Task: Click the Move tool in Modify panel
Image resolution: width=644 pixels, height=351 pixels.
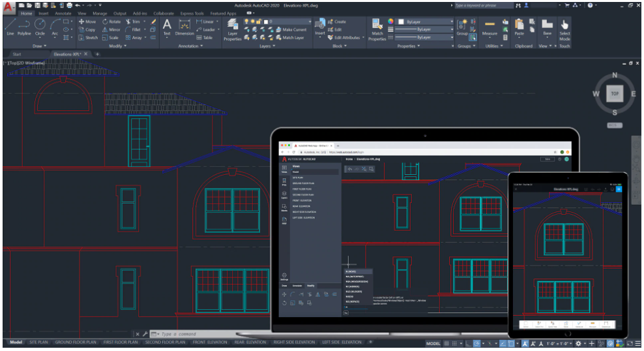Action: [x=87, y=22]
